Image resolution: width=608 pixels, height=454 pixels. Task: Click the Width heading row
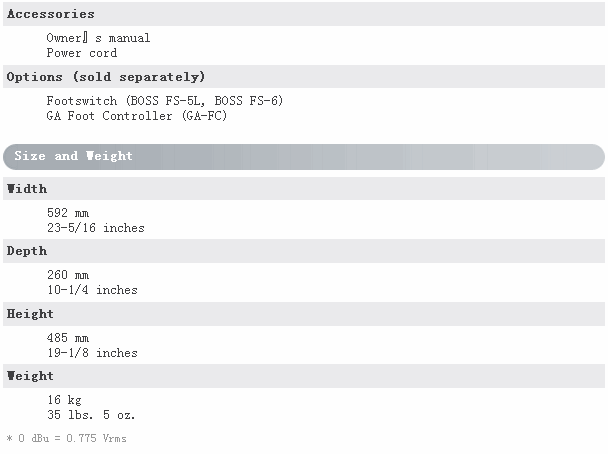point(304,189)
